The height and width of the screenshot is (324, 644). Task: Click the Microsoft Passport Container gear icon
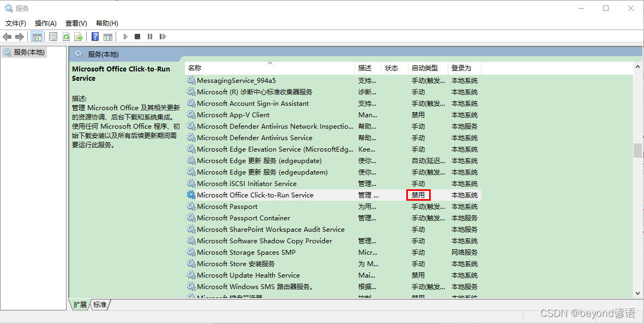click(191, 218)
